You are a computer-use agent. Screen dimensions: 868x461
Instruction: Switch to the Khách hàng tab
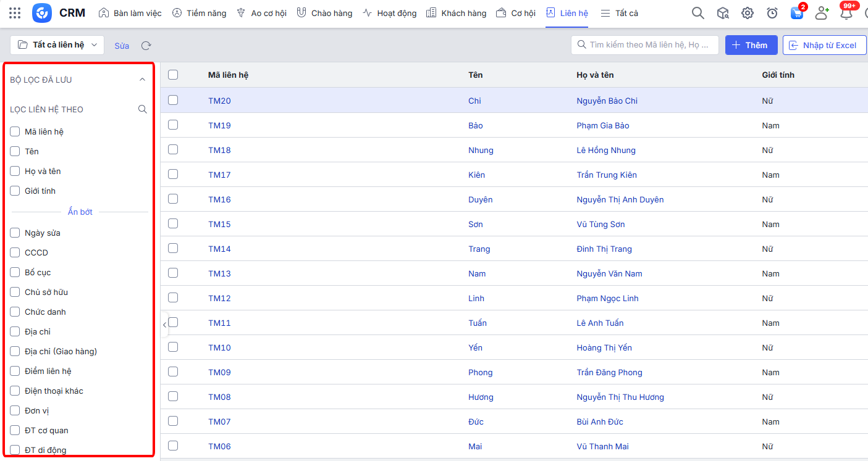pos(457,13)
